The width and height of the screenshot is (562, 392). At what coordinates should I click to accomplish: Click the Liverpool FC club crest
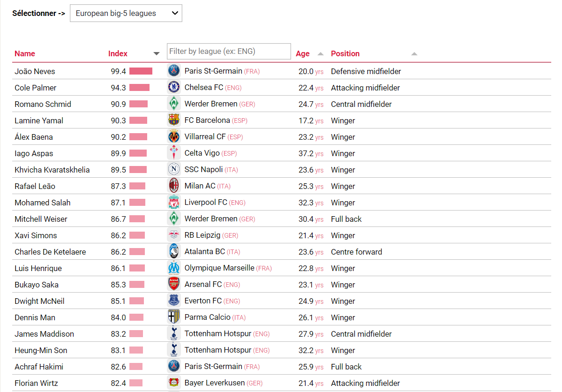click(x=174, y=202)
